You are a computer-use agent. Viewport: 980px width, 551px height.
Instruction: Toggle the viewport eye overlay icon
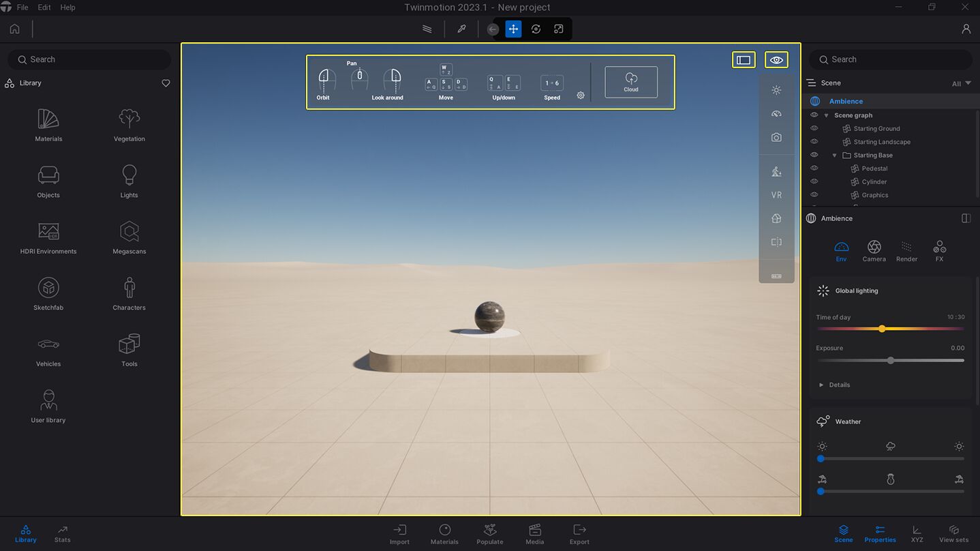pos(776,59)
